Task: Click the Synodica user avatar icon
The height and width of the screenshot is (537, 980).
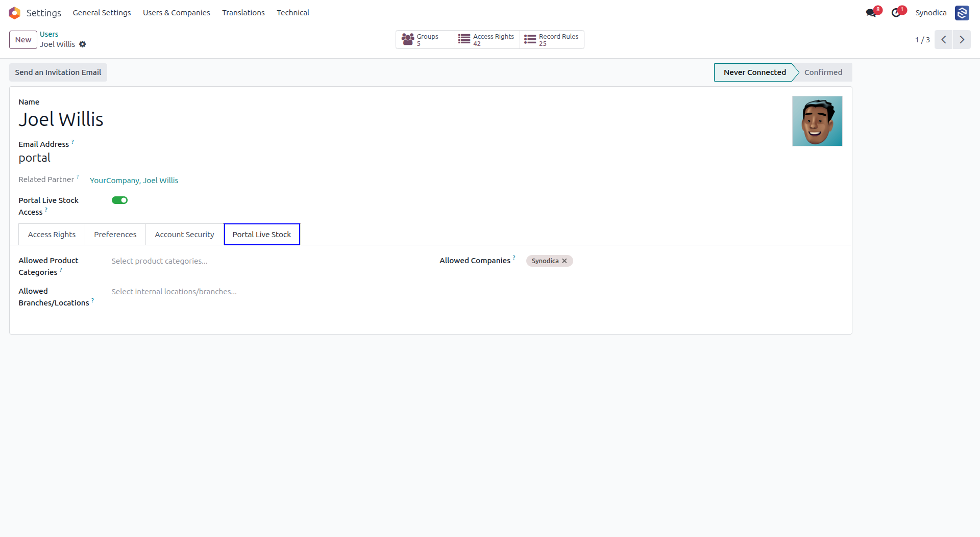Action: point(962,13)
